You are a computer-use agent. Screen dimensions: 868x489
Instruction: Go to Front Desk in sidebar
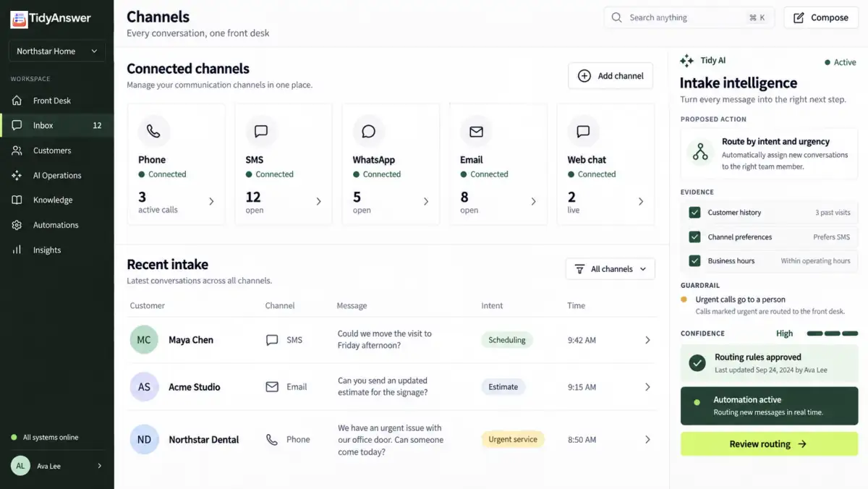tap(56, 101)
